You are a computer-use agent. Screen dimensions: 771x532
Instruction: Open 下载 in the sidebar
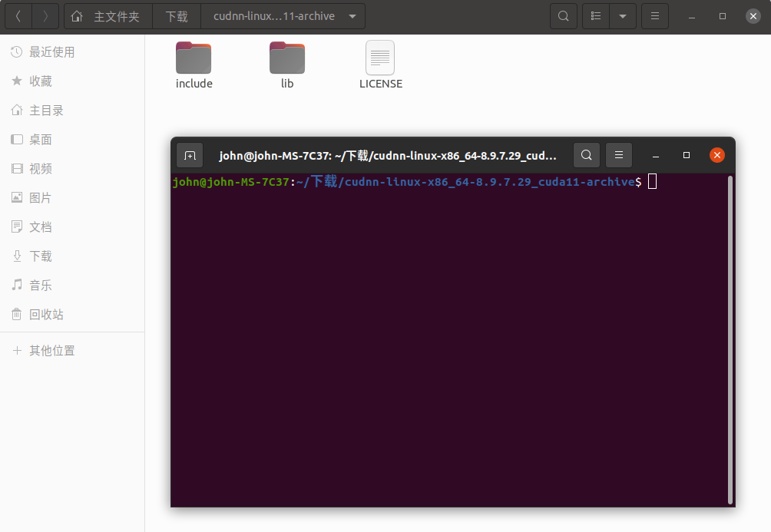[x=72, y=256]
